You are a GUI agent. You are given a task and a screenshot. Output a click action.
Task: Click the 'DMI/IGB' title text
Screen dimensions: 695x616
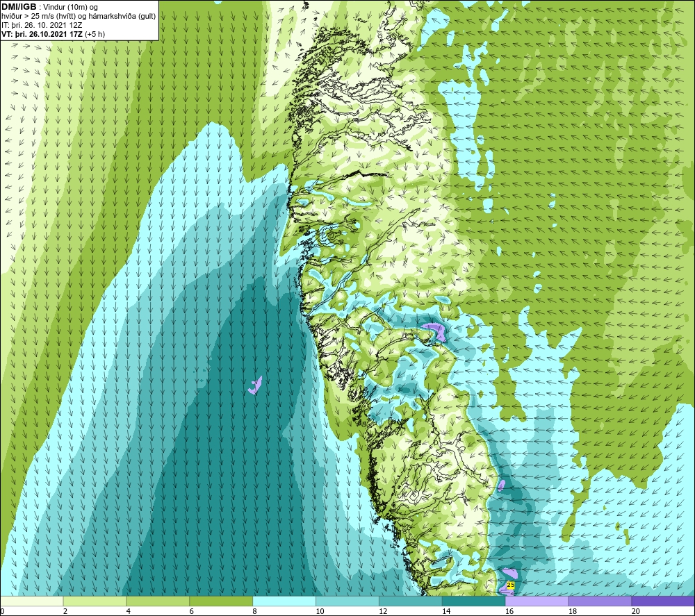(x=19, y=7)
